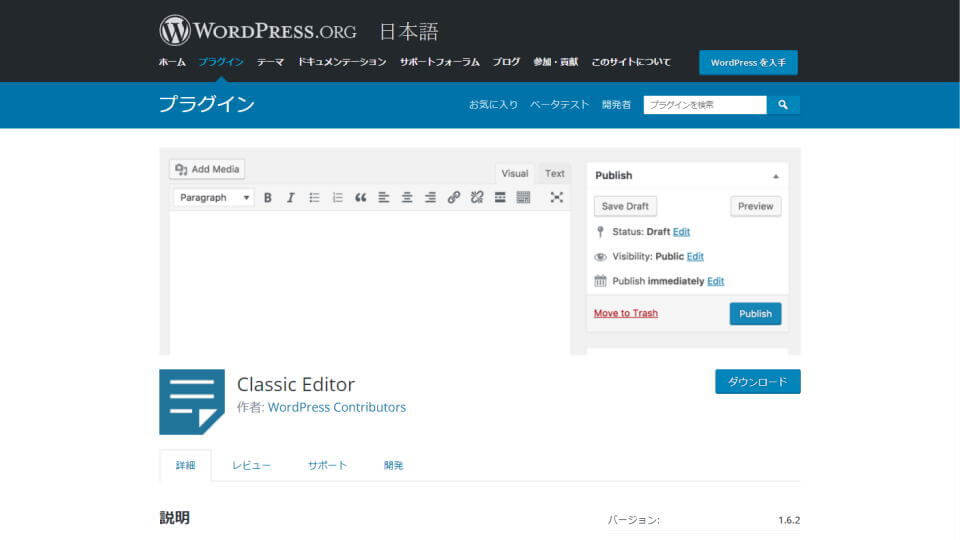Click the Preview button
This screenshot has height=540, width=960.
[756, 206]
